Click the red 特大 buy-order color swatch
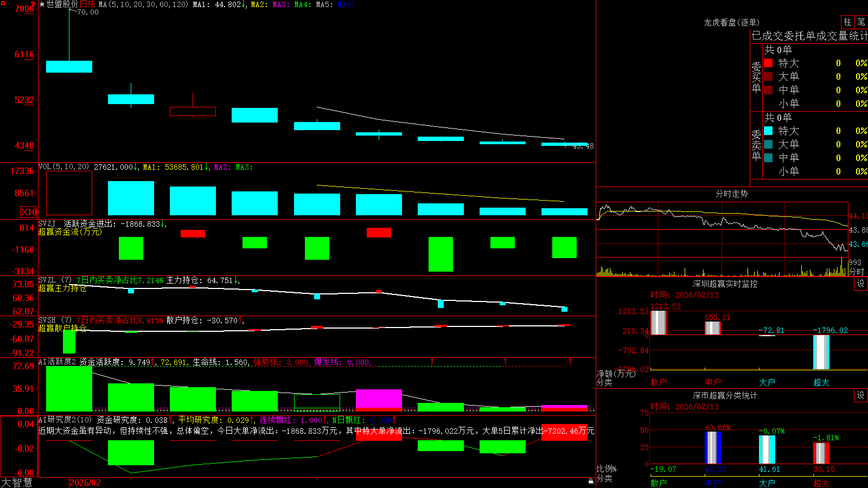This screenshot has width=868, height=488. [x=768, y=63]
